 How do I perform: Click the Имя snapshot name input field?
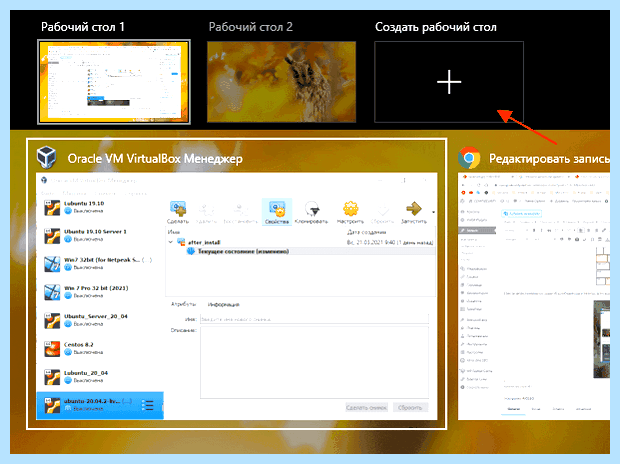[314, 319]
